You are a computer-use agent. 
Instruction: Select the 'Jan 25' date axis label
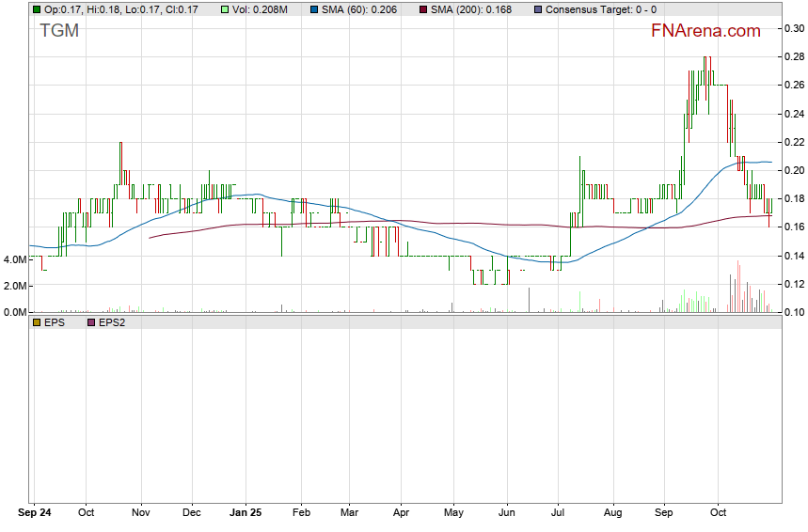(x=246, y=514)
